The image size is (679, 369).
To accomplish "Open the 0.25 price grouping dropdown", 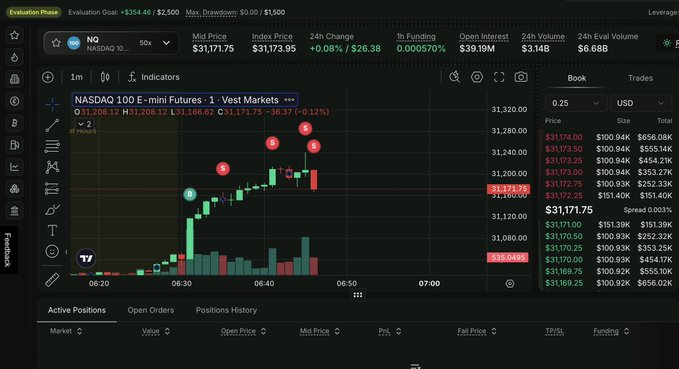I will 575,103.
